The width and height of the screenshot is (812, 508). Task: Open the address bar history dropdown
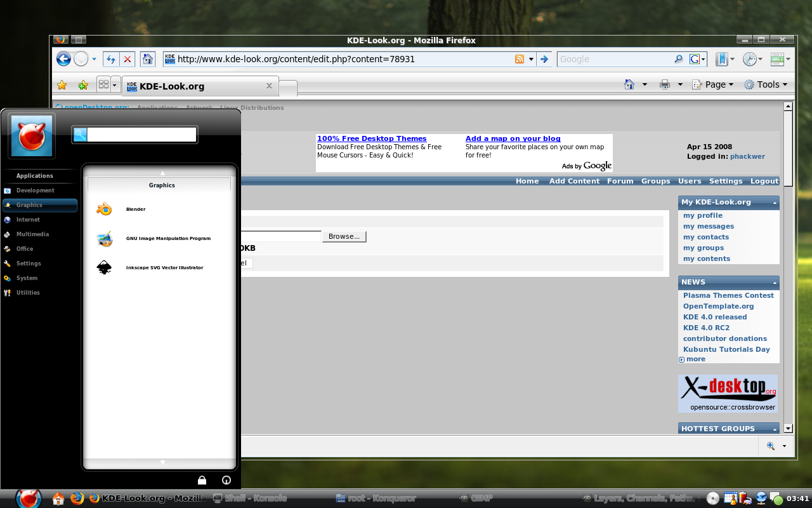pyautogui.click(x=531, y=59)
